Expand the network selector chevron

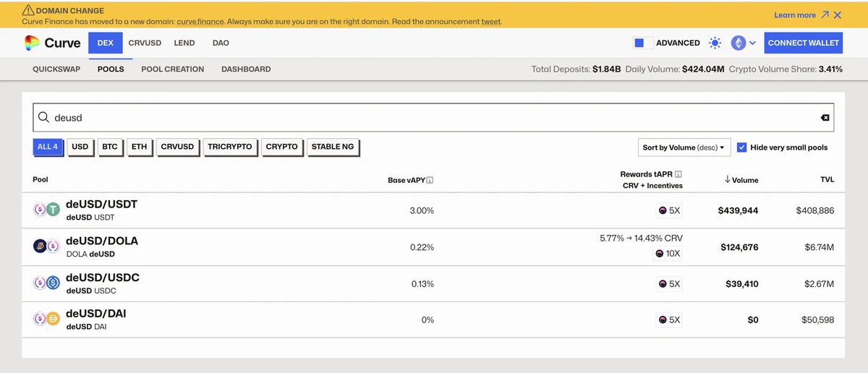point(752,43)
